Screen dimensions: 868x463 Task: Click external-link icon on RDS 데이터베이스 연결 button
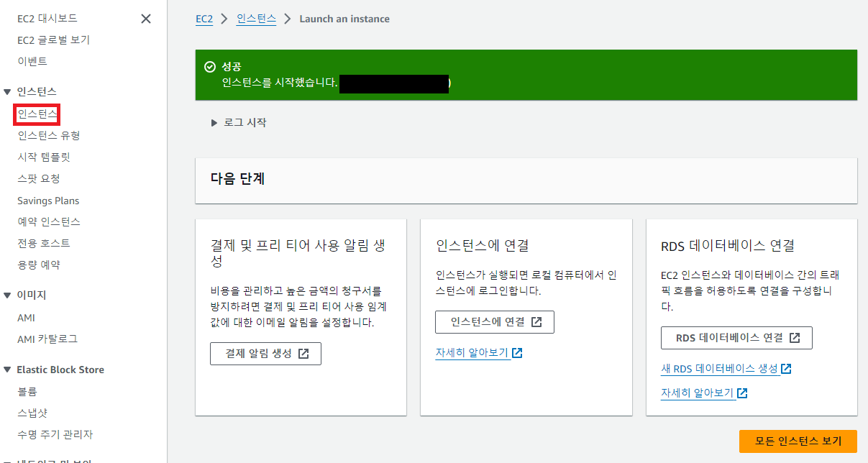794,338
